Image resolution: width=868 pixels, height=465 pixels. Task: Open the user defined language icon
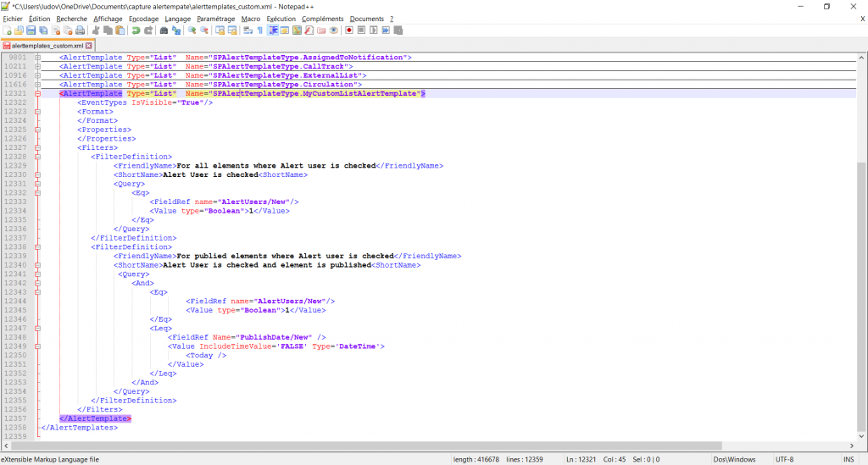pyautogui.click(x=285, y=30)
